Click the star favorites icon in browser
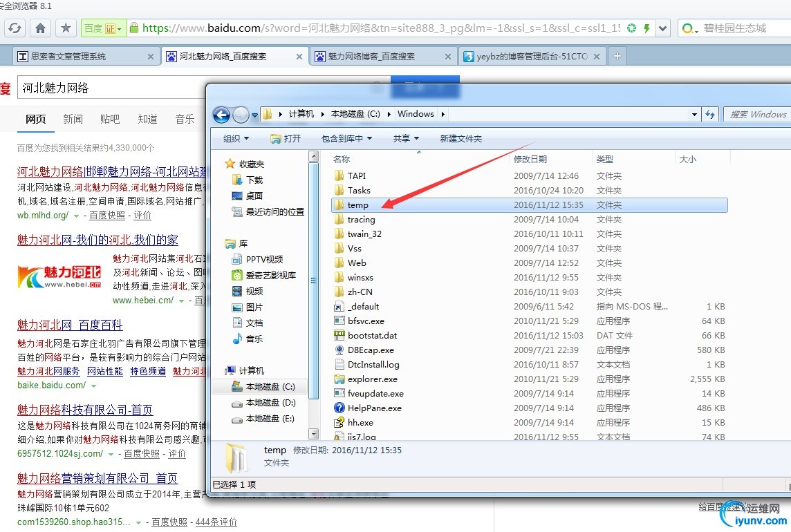The width and height of the screenshot is (791, 532). 66,28
